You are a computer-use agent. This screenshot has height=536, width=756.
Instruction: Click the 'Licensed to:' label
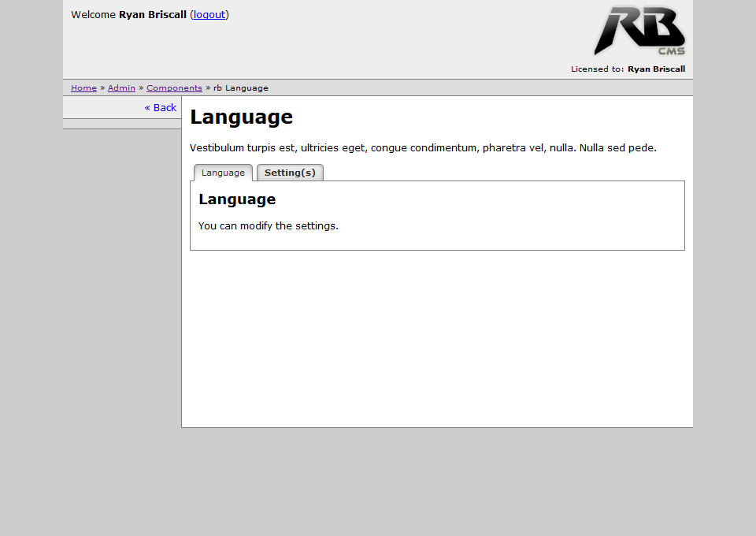pyautogui.click(x=598, y=69)
